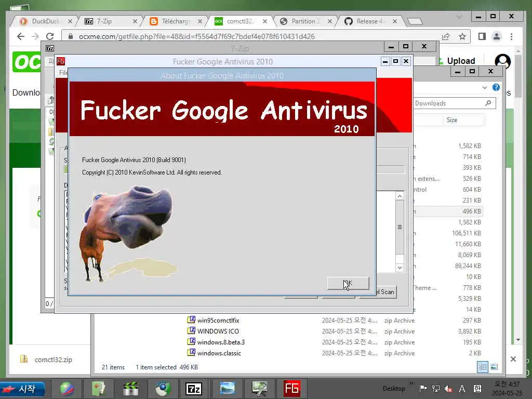Image resolution: width=532 pixels, height=399 pixels.
Task: Switch to the Télécharge browser tab
Action: [176, 21]
